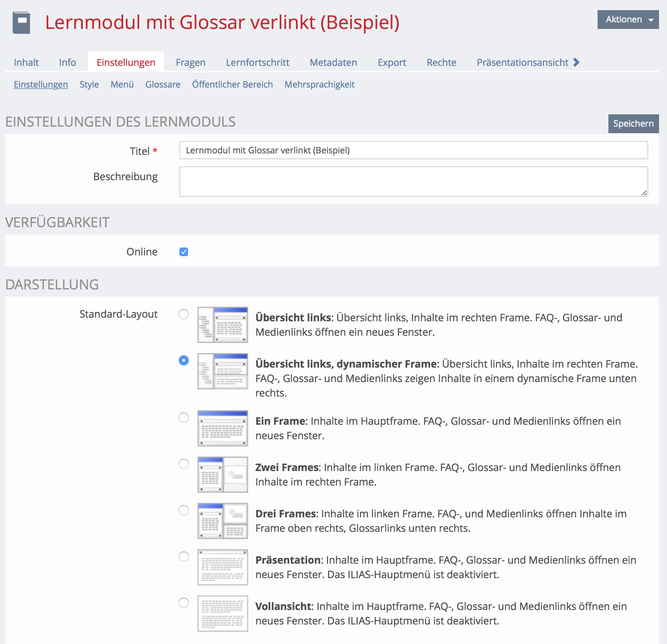Viewport: 667px width, 644px height.
Task: Click the Ein Frame layout preview icon
Action: click(222, 428)
